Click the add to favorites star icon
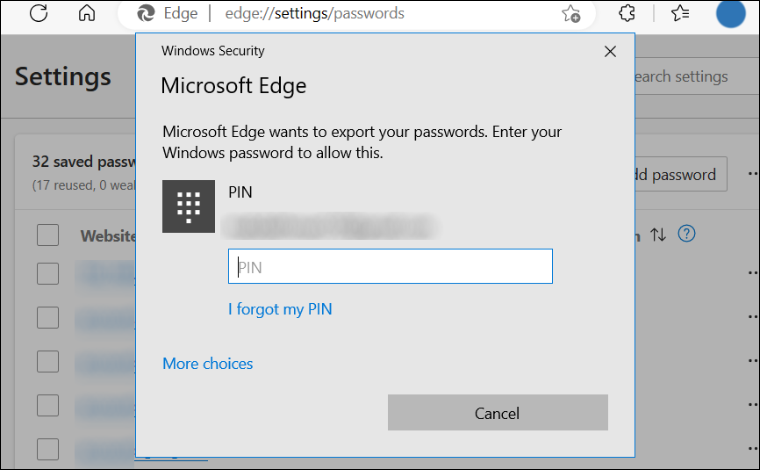This screenshot has width=760, height=470. (x=571, y=14)
